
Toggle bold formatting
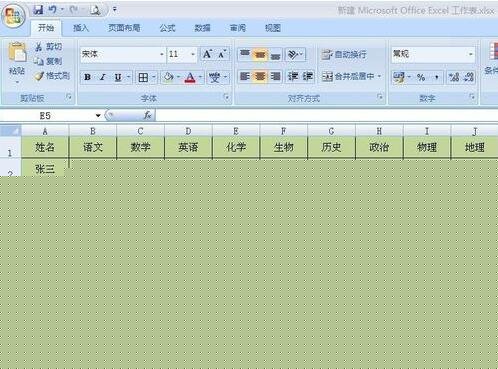click(87, 78)
